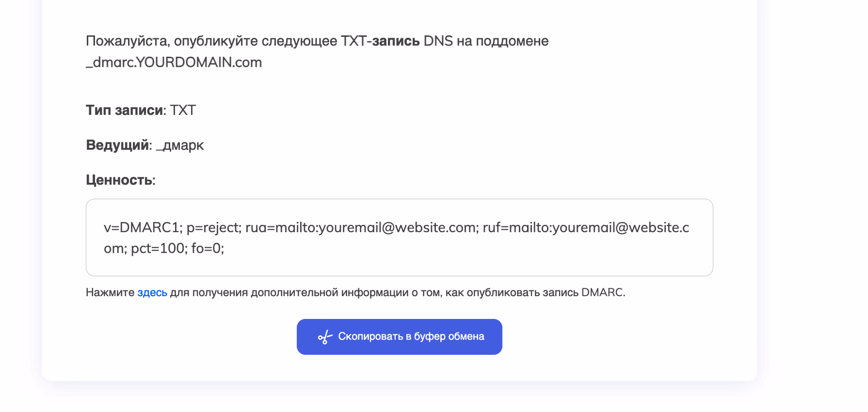This screenshot has height=412, width=868.
Task: Click the ruf=mailto address in the record
Action: [x=585, y=228]
